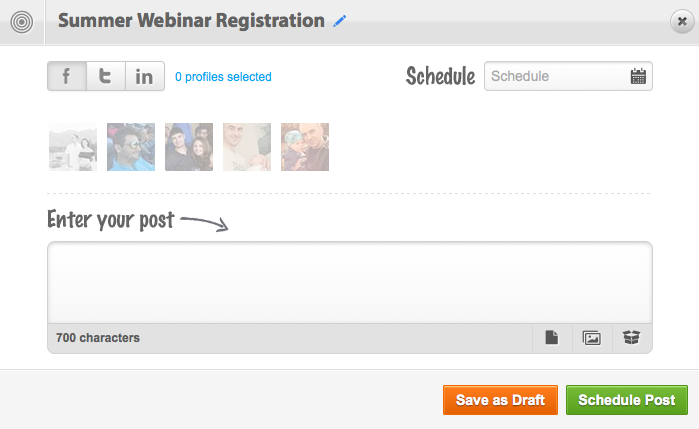Edit the post title with the pencil icon
The image size is (699, 429).
pos(340,21)
